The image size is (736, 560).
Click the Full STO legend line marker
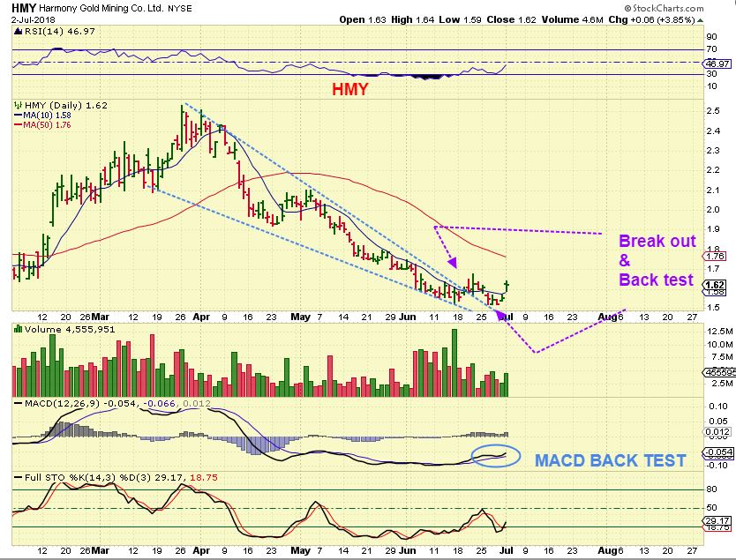point(19,477)
